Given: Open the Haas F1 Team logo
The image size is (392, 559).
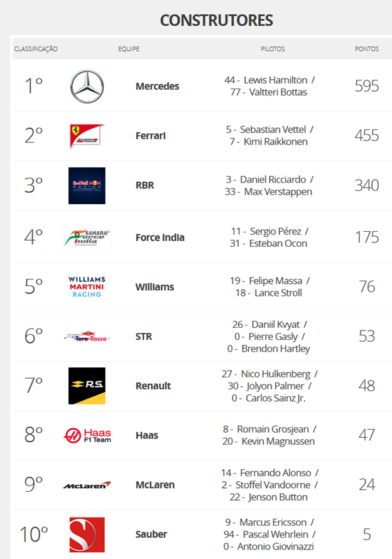Looking at the screenshot, I should coord(87,435).
